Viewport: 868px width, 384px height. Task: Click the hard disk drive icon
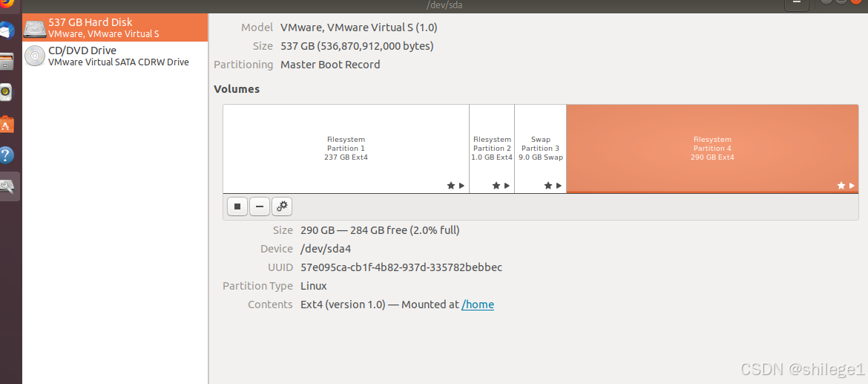coord(34,28)
